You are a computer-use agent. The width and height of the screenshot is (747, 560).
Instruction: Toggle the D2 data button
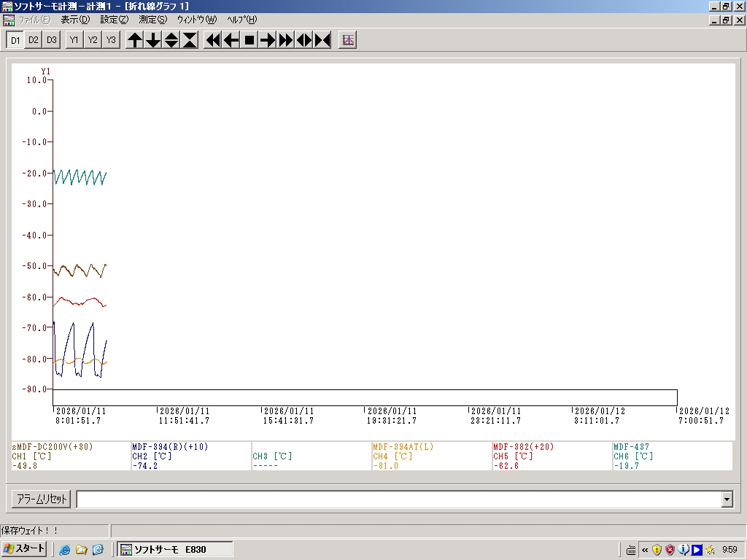[34, 40]
